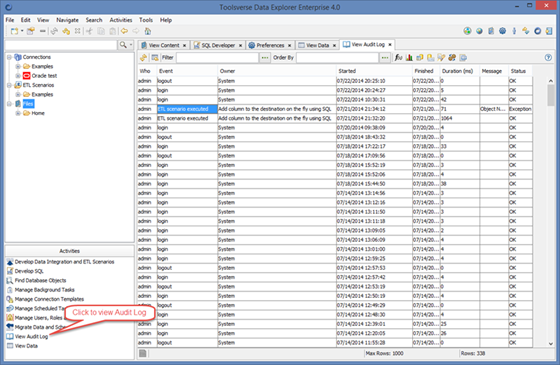Screen dimensions: 560x365
Task: Click the status bar icon below the table
Action: pos(143,353)
